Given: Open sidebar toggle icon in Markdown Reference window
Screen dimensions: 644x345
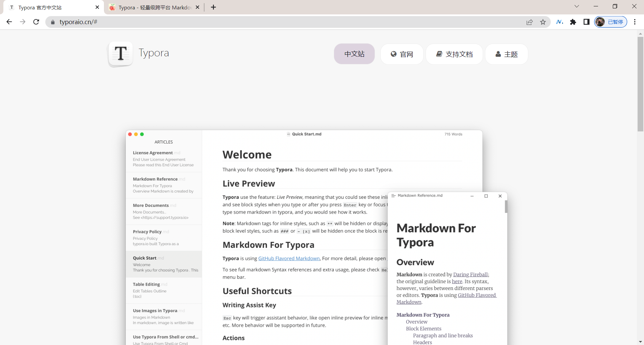Looking at the screenshot, I should tap(393, 195).
